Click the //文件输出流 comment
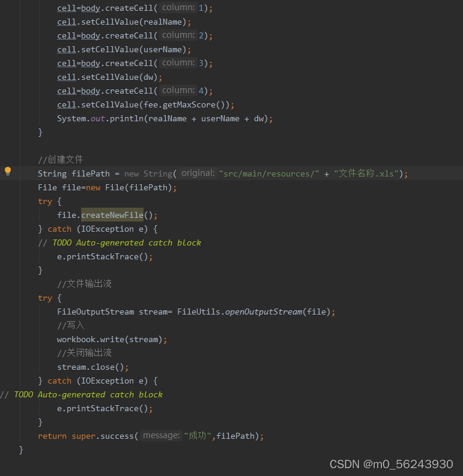Image resolution: width=463 pixels, height=476 pixels. 85,283
